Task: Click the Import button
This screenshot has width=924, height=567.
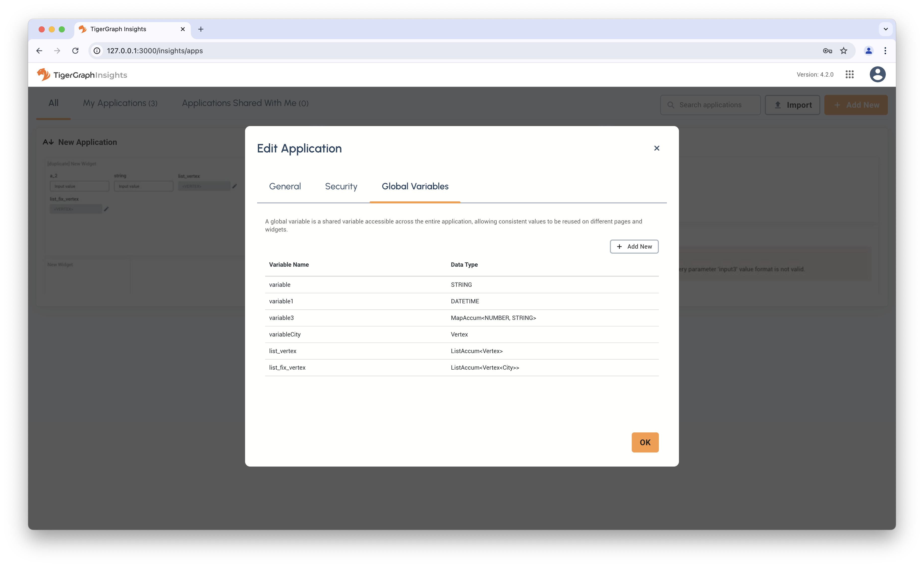Action: (x=792, y=105)
